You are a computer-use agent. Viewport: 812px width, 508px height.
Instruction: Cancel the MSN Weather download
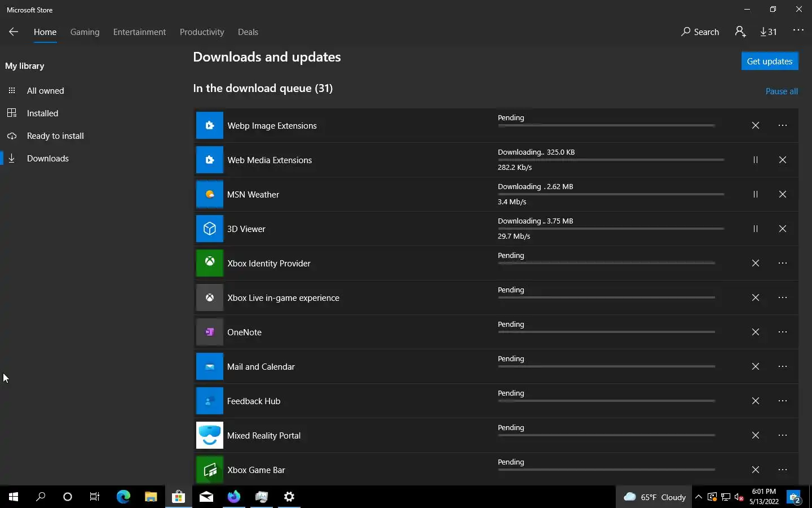point(783,194)
